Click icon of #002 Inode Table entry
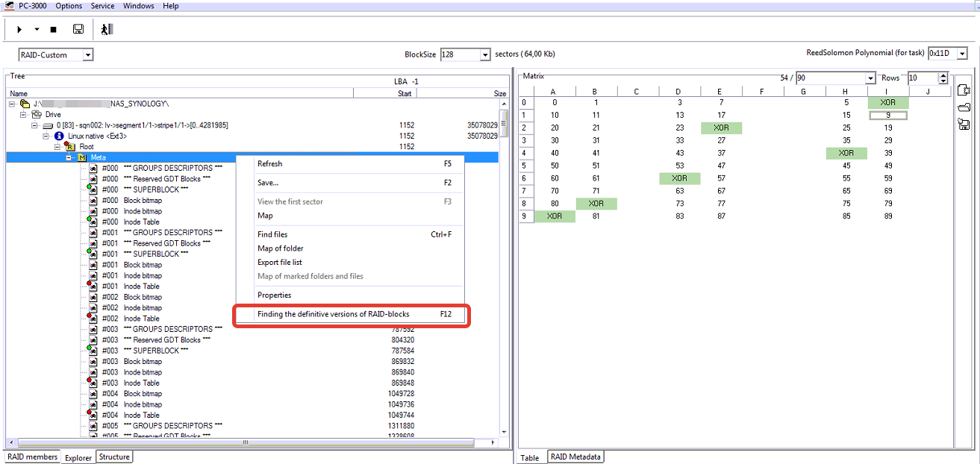The image size is (980, 464). coord(93,319)
